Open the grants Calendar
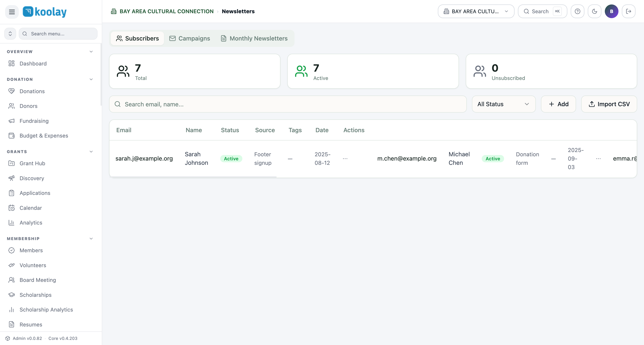Image resolution: width=644 pixels, height=345 pixels. 30,208
